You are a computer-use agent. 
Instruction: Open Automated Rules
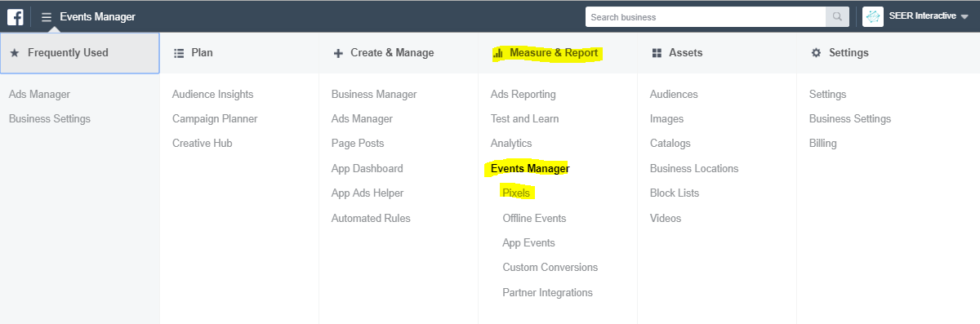pyautogui.click(x=371, y=218)
